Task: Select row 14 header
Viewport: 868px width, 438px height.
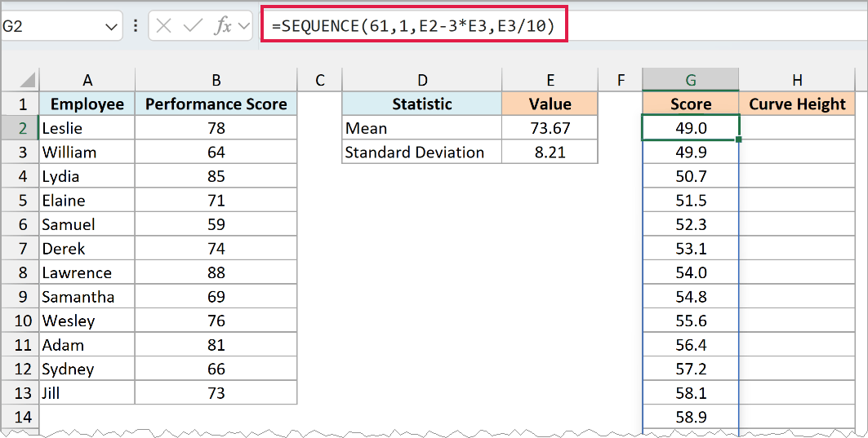Action: pyautogui.click(x=20, y=417)
